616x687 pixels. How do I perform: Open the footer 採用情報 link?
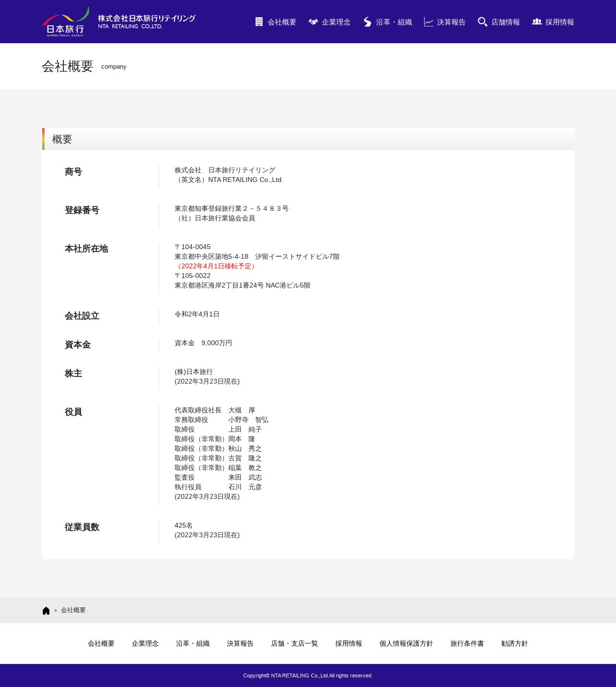(x=349, y=644)
